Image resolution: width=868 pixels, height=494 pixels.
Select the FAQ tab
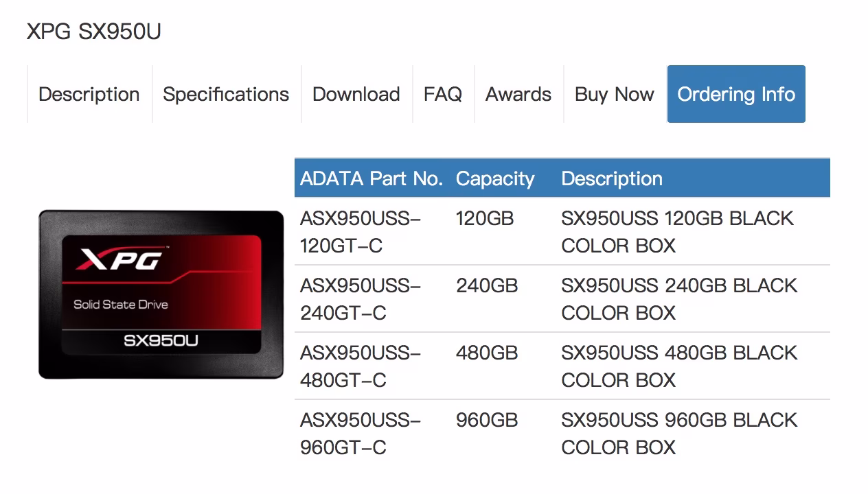(443, 94)
